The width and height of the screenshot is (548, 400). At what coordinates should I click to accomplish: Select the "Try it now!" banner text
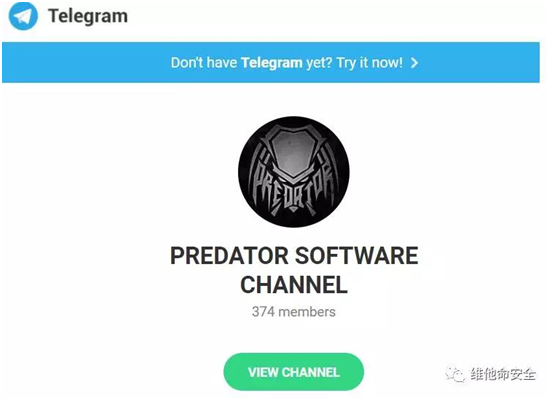pos(369,63)
